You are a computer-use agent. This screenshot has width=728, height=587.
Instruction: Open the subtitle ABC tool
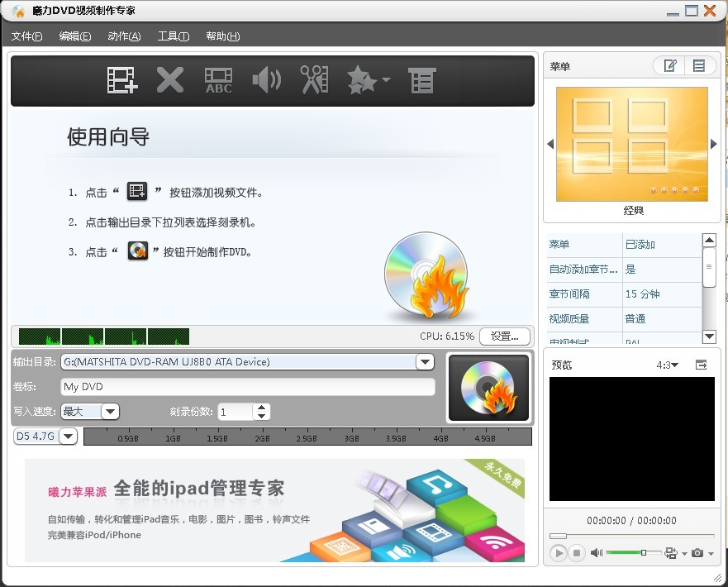pyautogui.click(x=219, y=80)
